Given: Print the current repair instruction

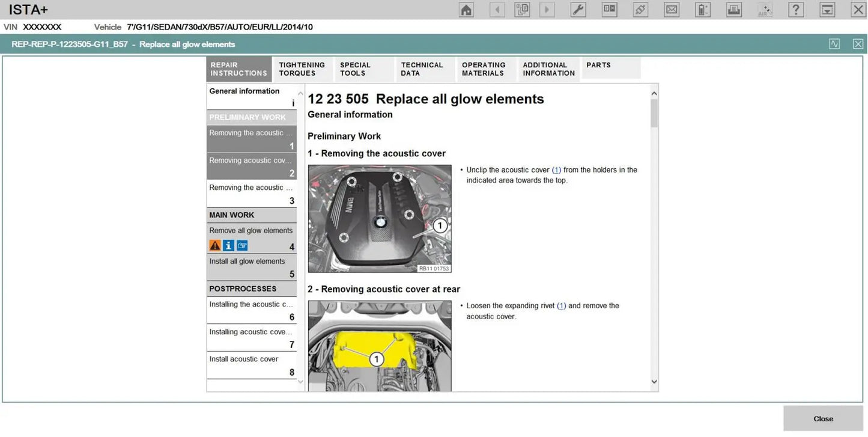Looking at the screenshot, I should pyautogui.click(x=733, y=10).
